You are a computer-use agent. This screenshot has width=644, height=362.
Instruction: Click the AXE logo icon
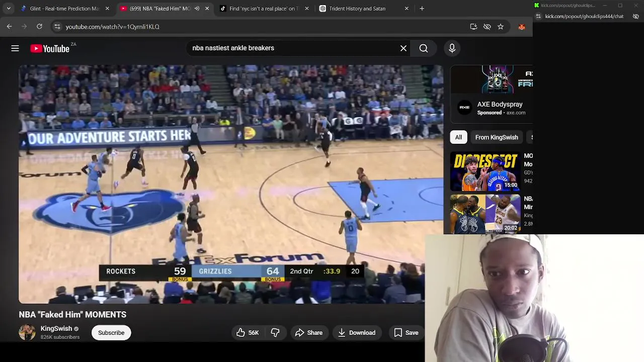click(x=464, y=108)
